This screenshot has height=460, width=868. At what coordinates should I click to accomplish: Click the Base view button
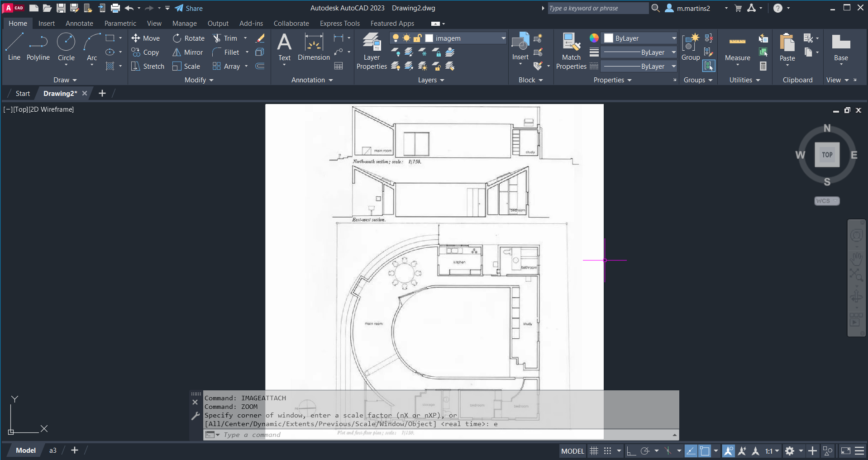click(841, 47)
